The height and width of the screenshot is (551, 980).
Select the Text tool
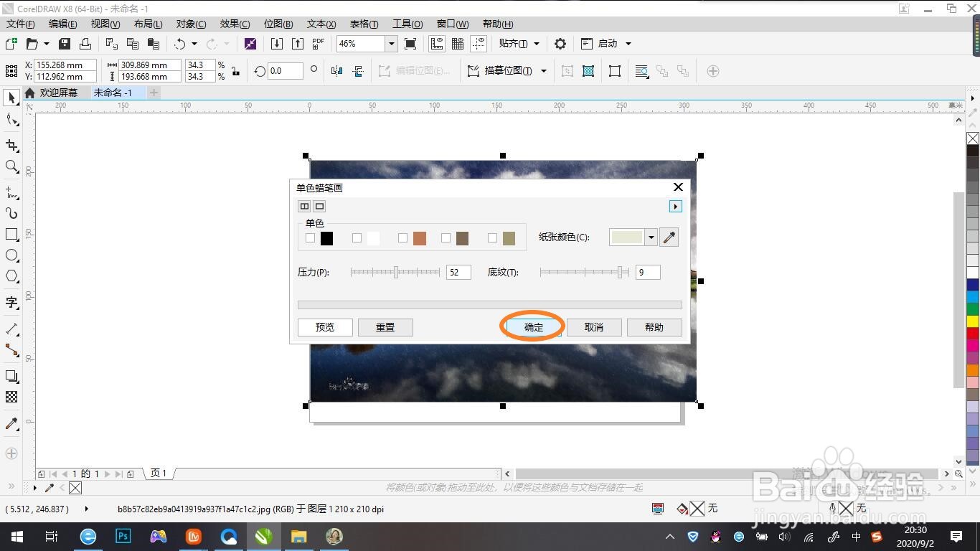click(x=11, y=302)
